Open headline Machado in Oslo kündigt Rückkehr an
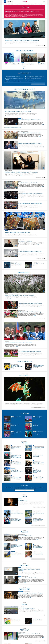 (21, 172)
